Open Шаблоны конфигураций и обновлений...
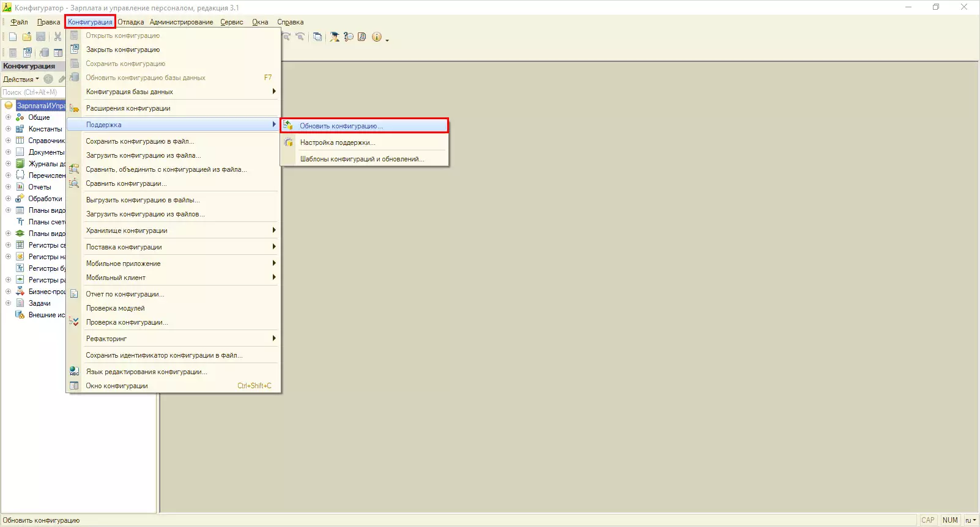Screen dimensions: 980x527 tap(365, 159)
